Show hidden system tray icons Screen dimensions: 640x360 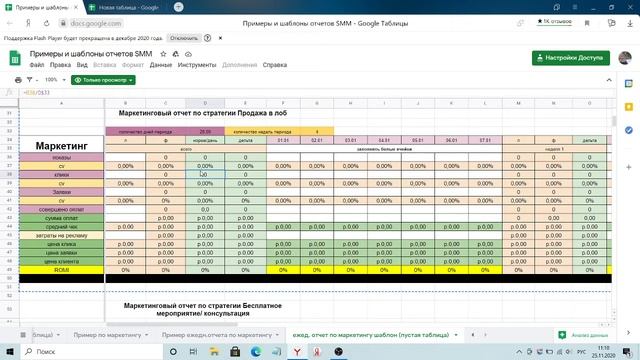(x=519, y=351)
